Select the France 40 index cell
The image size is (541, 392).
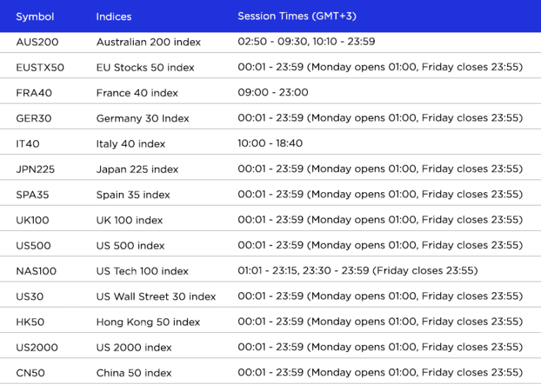137,93
